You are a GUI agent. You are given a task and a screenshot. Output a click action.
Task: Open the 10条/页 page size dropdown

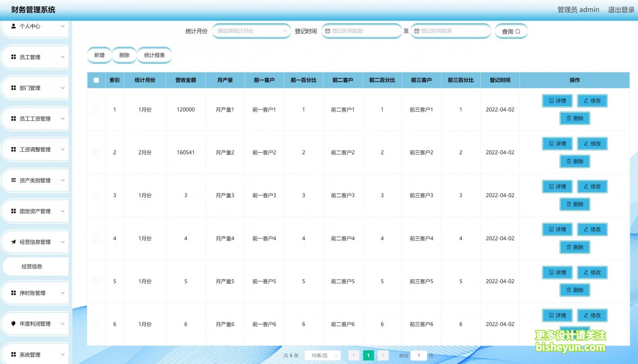coord(322,355)
